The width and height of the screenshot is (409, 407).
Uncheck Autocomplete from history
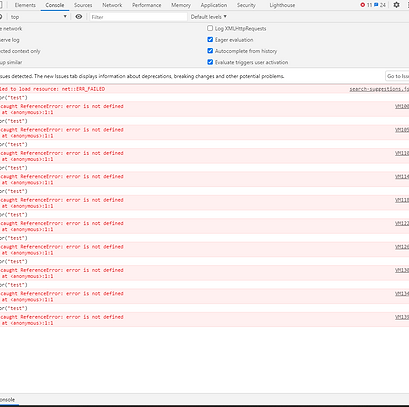(210, 51)
